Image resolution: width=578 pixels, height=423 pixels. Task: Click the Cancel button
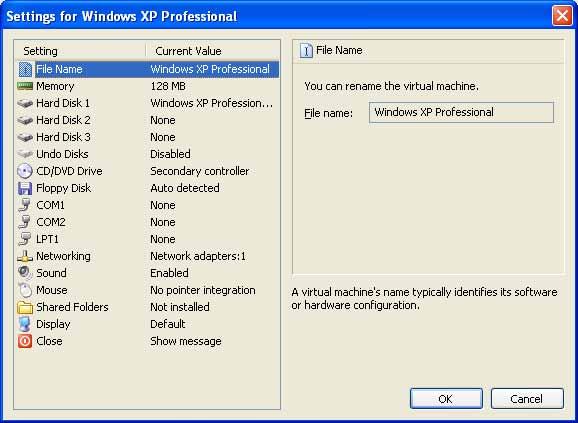tap(527, 399)
